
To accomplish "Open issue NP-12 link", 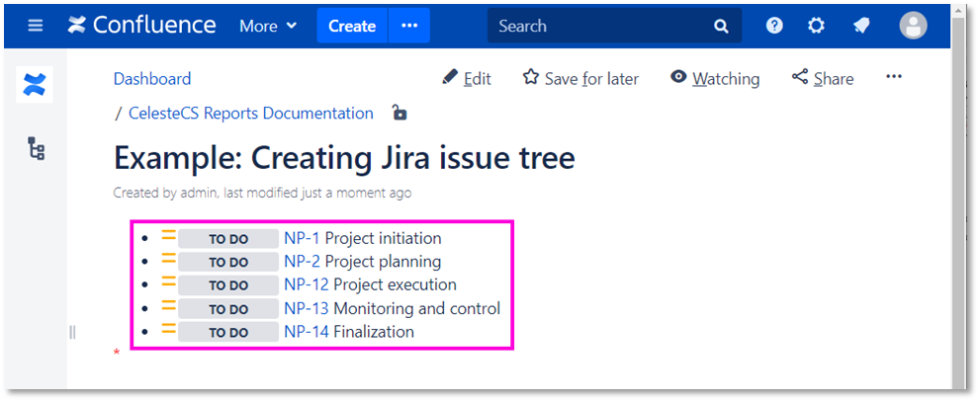I will (x=307, y=284).
